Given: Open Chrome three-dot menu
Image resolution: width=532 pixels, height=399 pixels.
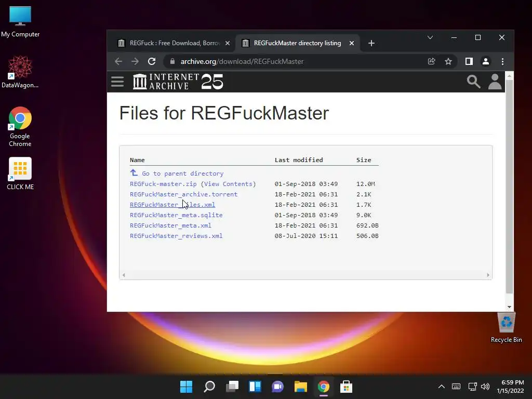Looking at the screenshot, I should pos(502,61).
